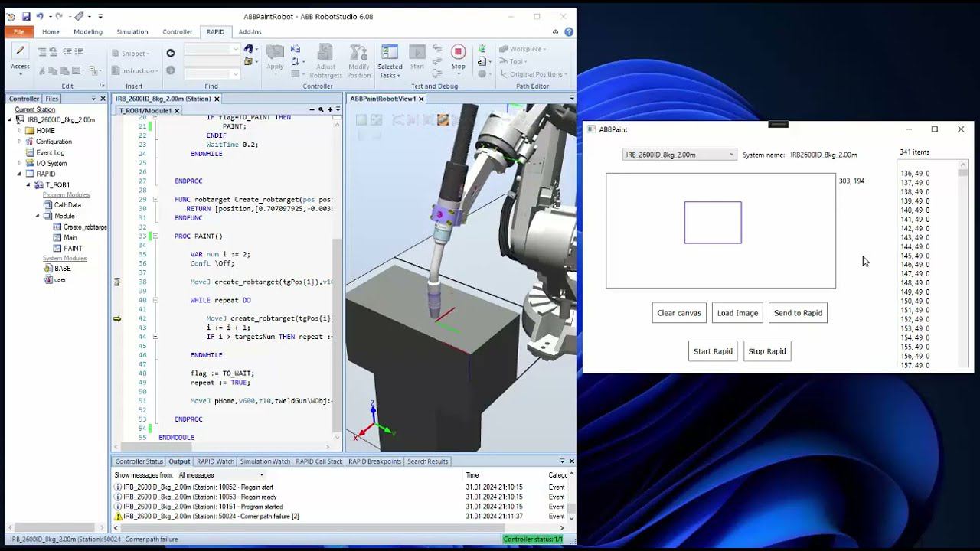
Task: Switch to the Controller ribbon tab
Action: coord(178,32)
